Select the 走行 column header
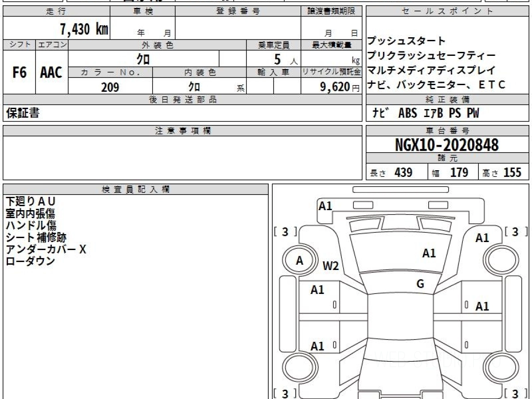The height and width of the screenshot is (399, 532). click(56, 12)
